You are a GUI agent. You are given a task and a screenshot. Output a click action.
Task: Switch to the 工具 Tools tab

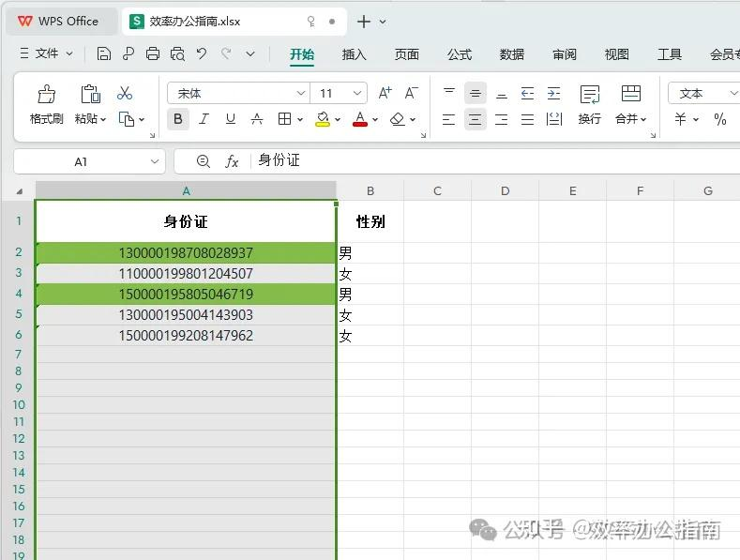[x=670, y=54]
